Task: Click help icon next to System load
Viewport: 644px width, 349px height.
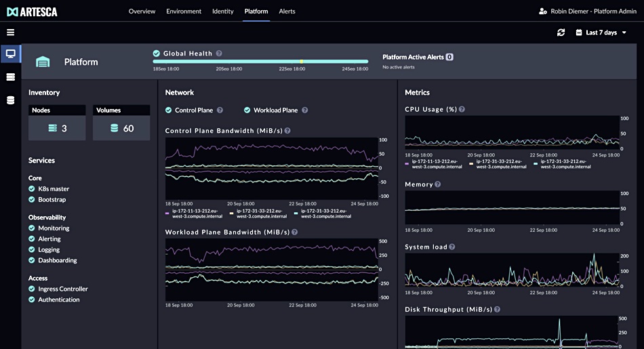Action: [451, 247]
